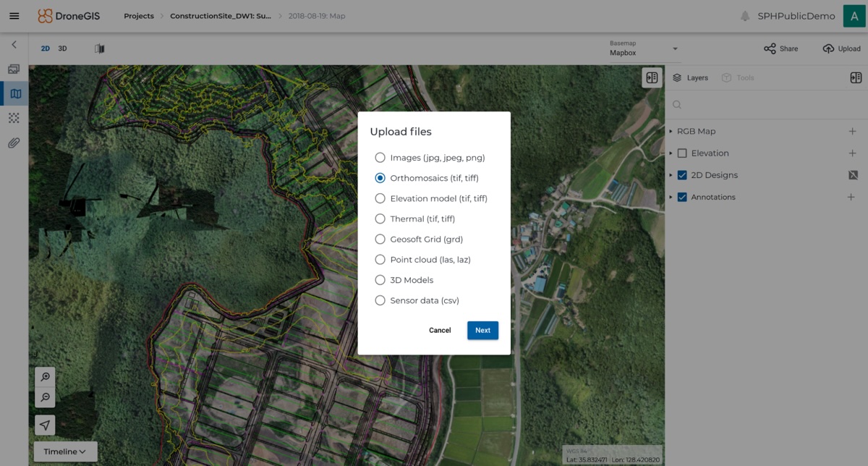Expand the 2D Designs layer group
Image resolution: width=868 pixels, height=466 pixels.
click(x=671, y=175)
